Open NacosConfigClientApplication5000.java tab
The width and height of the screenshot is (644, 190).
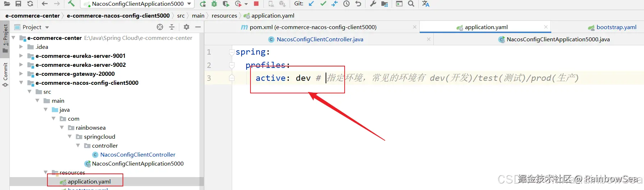coord(554,40)
